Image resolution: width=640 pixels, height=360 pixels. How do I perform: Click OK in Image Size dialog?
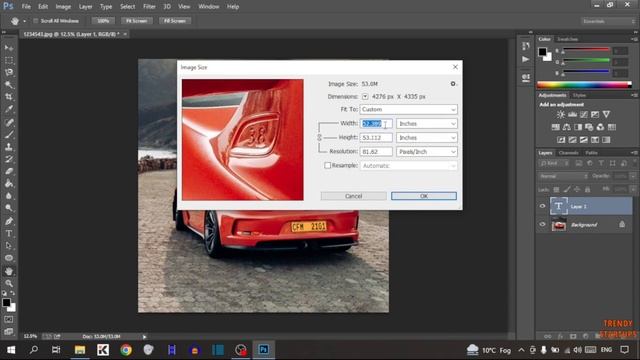[424, 196]
